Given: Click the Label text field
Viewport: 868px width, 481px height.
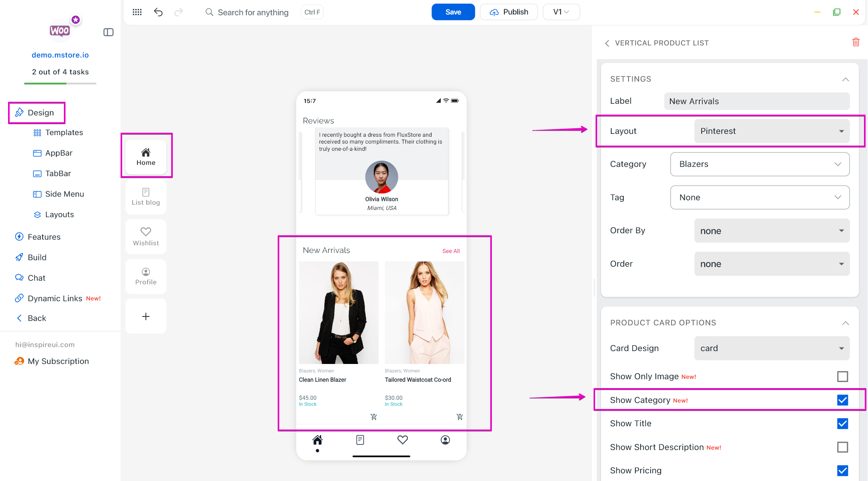Looking at the screenshot, I should pos(757,101).
